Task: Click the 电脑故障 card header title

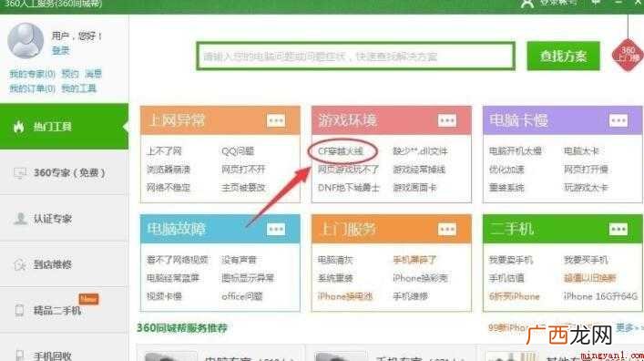Action: click(176, 229)
